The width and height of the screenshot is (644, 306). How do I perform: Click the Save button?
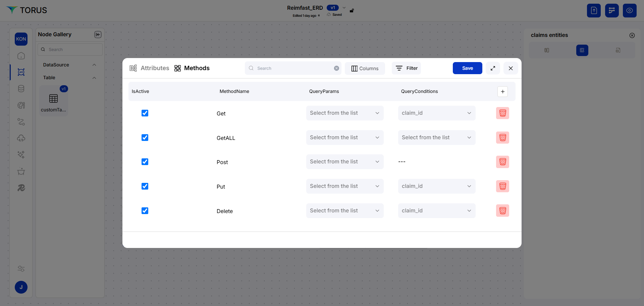click(467, 68)
